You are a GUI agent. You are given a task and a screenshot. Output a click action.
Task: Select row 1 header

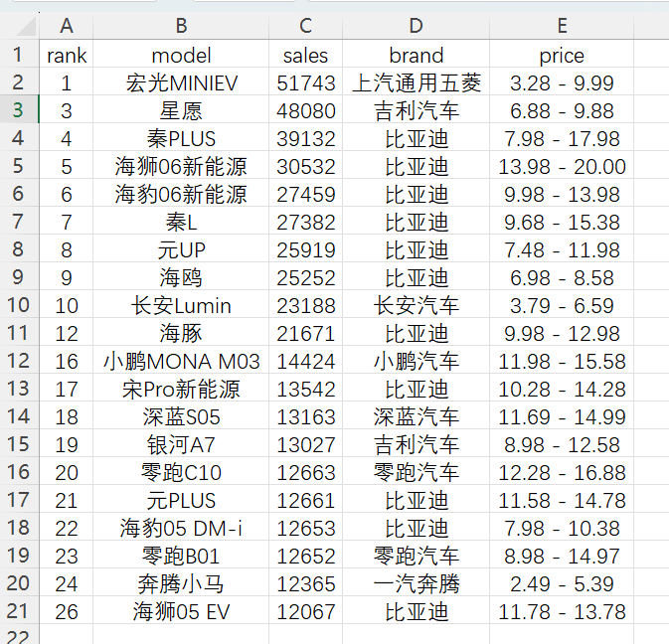pos(19,54)
